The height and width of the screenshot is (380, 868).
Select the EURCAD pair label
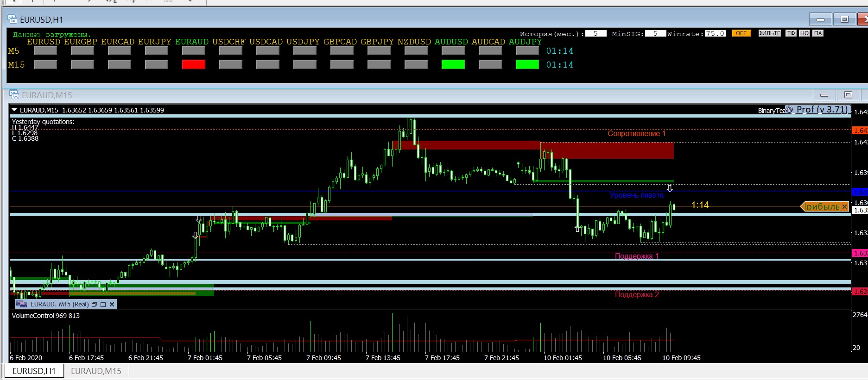pos(118,42)
